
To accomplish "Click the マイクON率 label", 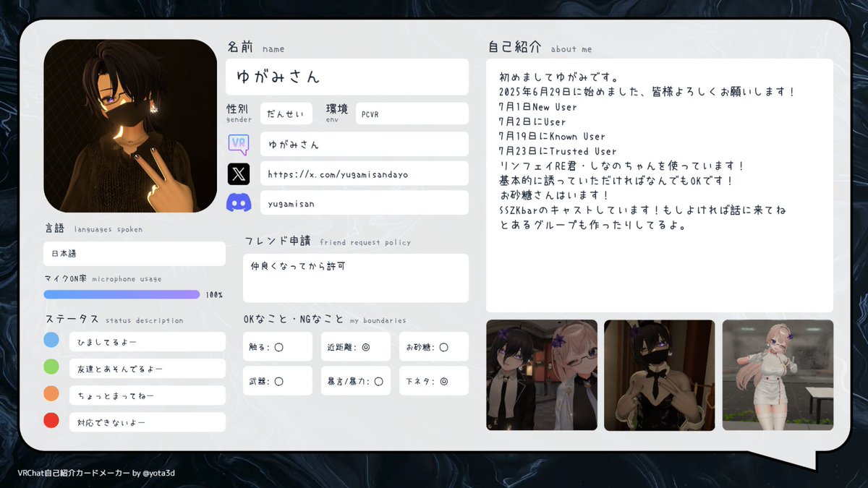I will click(x=103, y=278).
